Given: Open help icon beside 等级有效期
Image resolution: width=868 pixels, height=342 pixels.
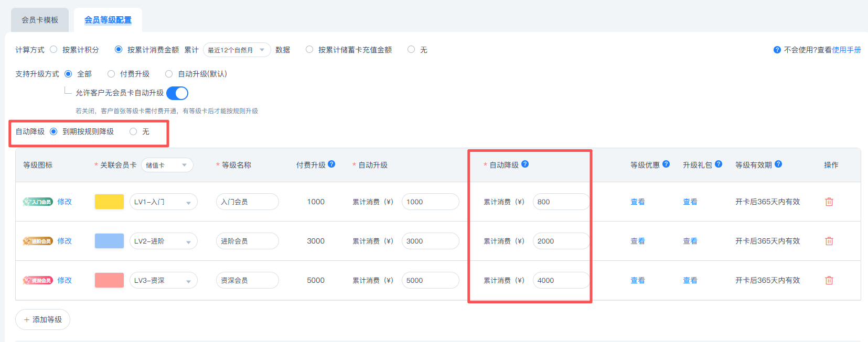Looking at the screenshot, I should pyautogui.click(x=778, y=164).
